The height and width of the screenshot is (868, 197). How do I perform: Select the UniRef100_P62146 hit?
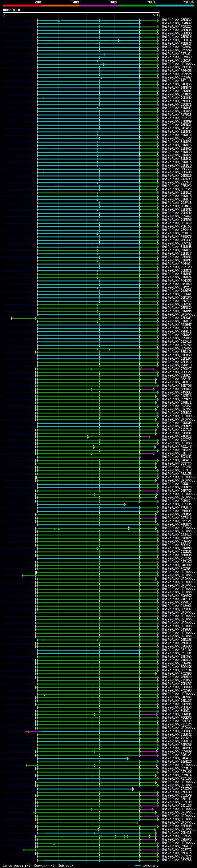(x=176, y=447)
